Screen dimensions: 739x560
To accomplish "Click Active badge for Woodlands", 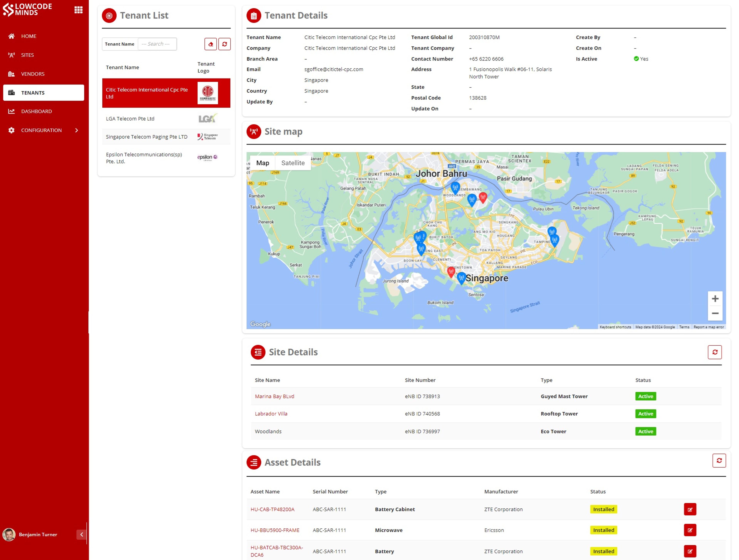I will pos(645,432).
